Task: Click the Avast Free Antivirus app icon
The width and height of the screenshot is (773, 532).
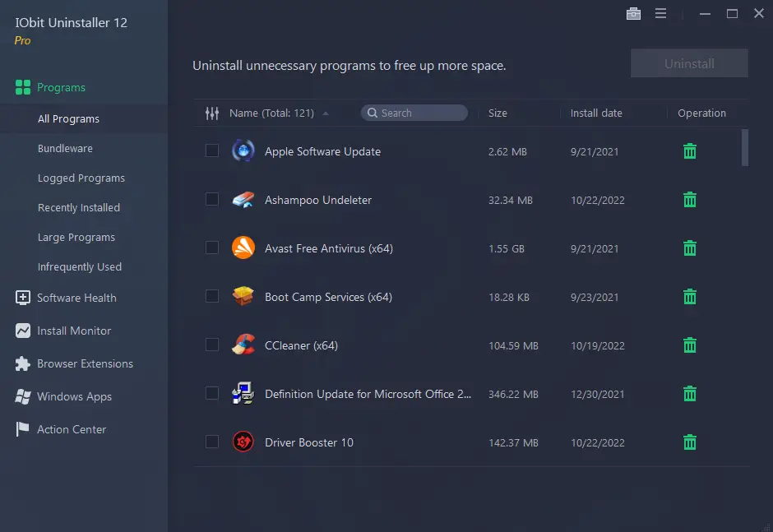Action: [x=243, y=248]
